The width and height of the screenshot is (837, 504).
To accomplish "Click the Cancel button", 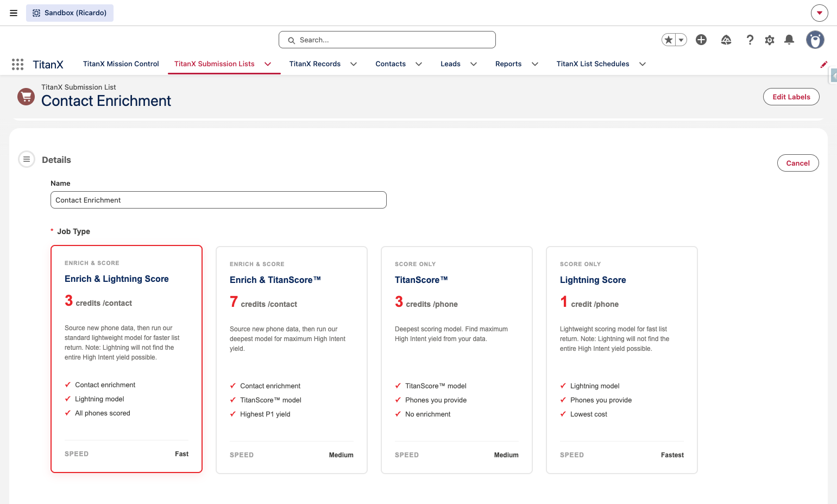I will [x=798, y=163].
